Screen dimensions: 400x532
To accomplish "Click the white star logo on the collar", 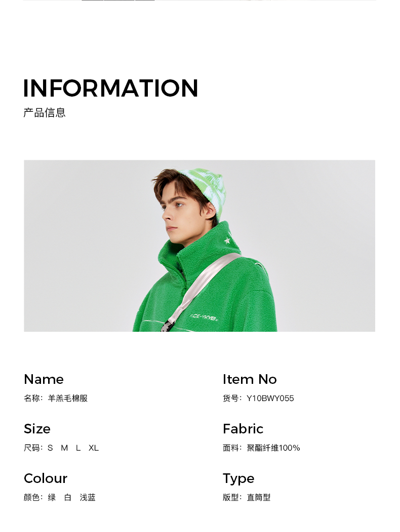I will (227, 240).
